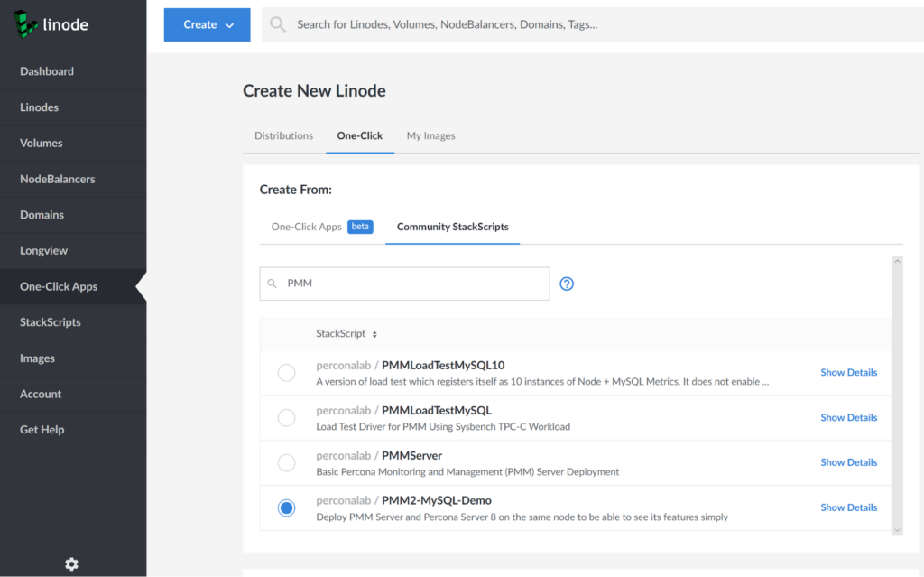Select the PMMLoadTestMySQL10 radio button
This screenshot has width=924, height=577.
(x=286, y=373)
